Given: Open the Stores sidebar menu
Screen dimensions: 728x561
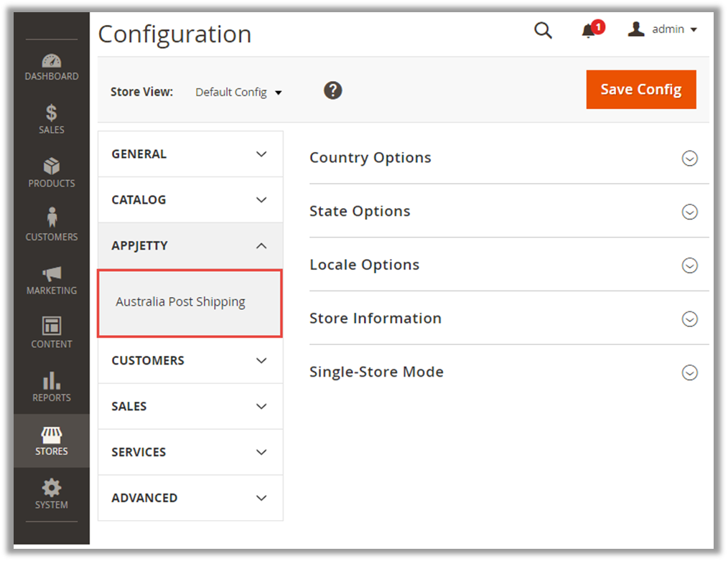Looking at the screenshot, I should click(51, 440).
